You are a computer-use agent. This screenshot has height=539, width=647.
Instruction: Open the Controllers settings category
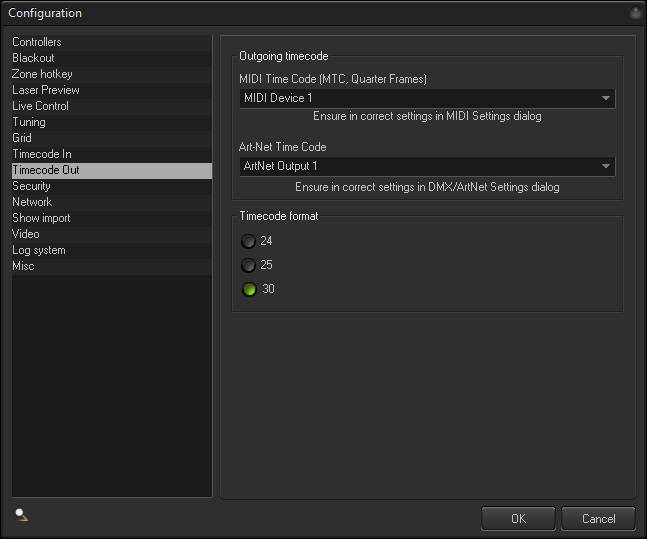coord(37,42)
